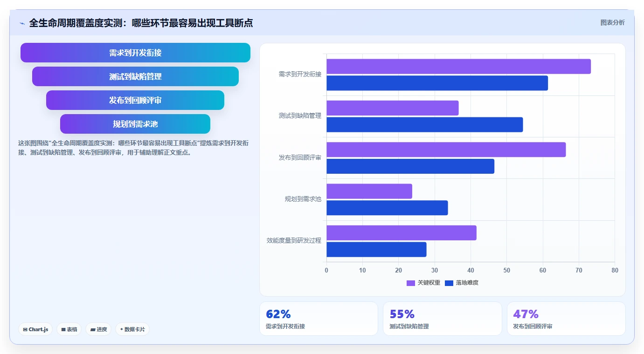The image size is (644, 354).
Task: Click the y-axis label 需求到开发衔接
Action: pos(300,74)
